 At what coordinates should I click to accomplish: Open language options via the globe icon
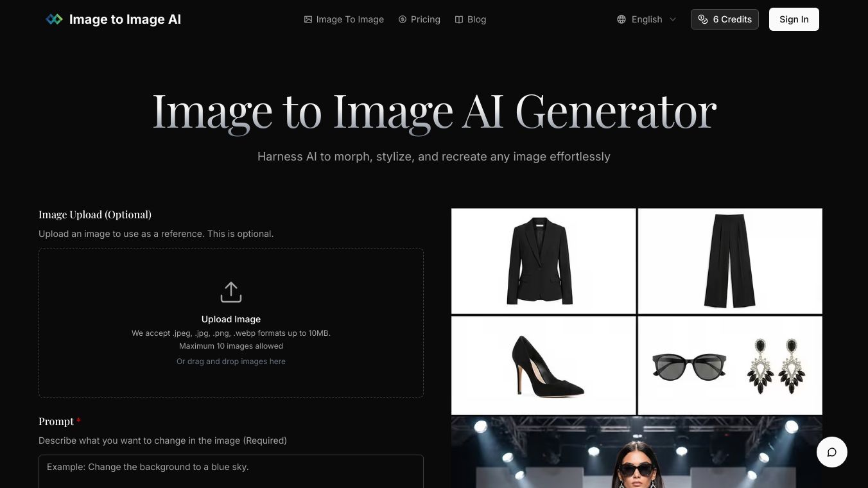[x=621, y=19]
